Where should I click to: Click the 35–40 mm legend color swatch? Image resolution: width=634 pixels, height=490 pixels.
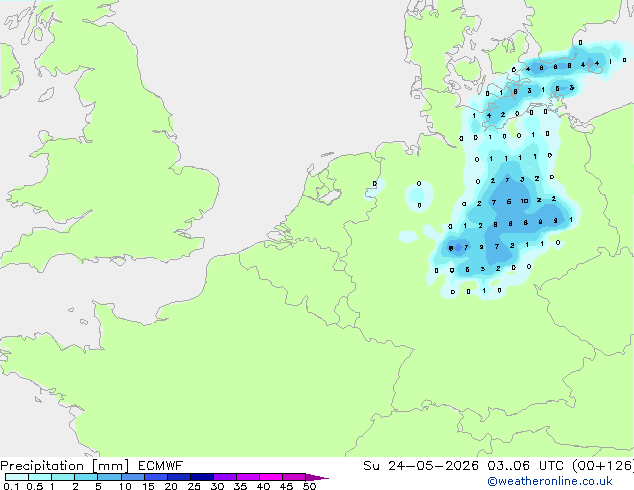[247, 477]
